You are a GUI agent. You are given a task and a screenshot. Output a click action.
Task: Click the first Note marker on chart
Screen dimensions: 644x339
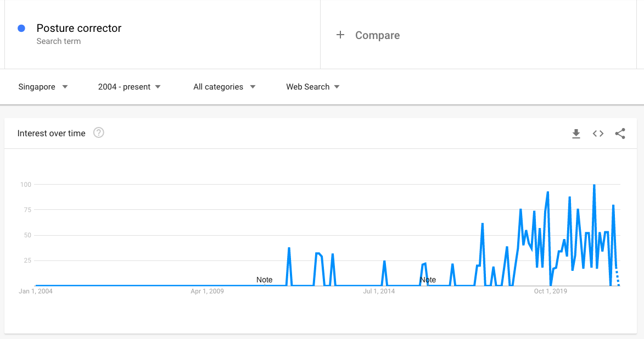(x=264, y=280)
